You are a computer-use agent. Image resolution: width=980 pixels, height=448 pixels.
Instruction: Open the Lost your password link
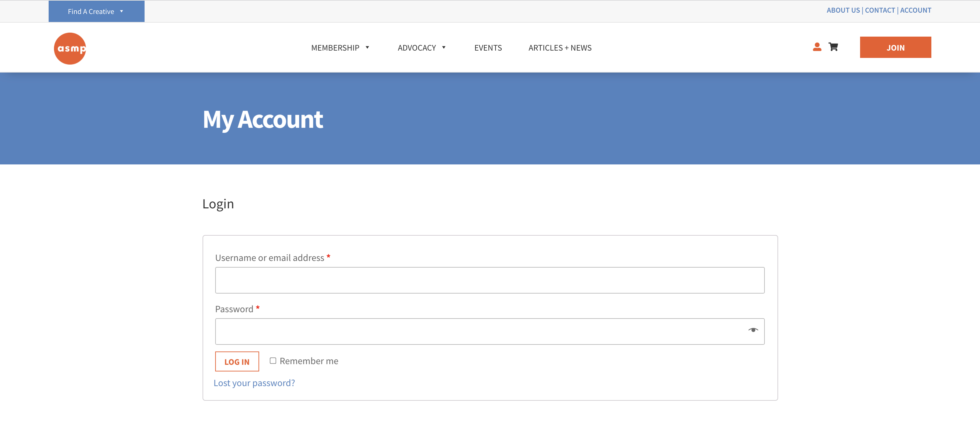click(254, 383)
